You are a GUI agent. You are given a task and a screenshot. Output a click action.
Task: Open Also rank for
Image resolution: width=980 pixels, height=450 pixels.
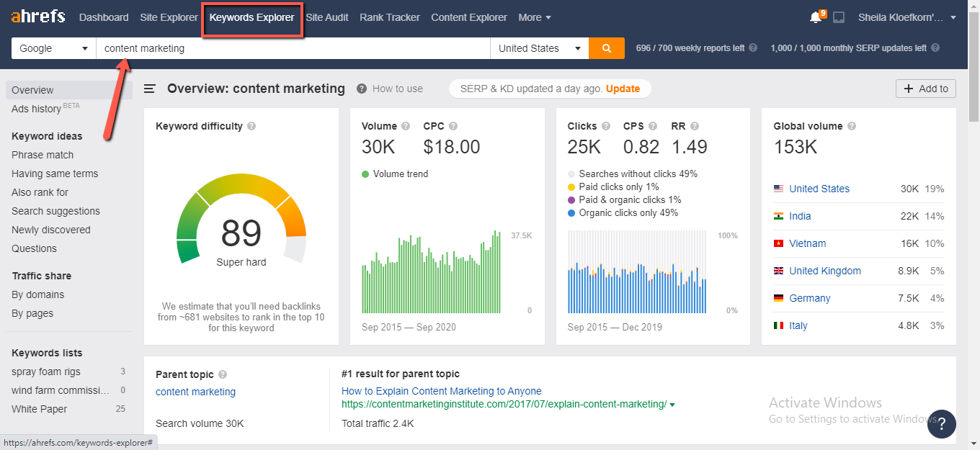click(40, 192)
